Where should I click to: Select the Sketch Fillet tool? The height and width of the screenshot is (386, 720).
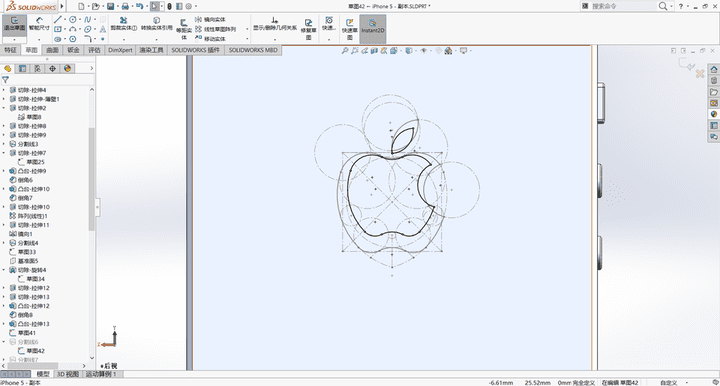(87, 39)
